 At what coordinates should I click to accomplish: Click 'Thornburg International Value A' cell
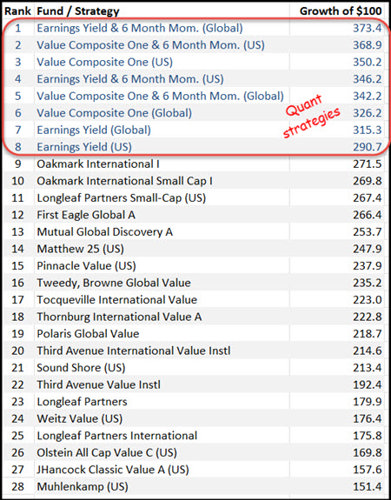pyautogui.click(x=119, y=317)
